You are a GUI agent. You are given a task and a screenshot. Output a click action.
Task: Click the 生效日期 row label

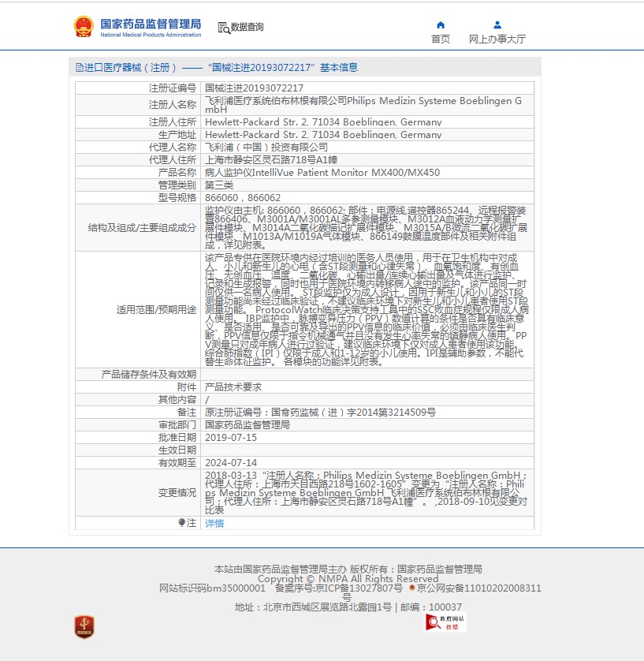tap(177, 450)
